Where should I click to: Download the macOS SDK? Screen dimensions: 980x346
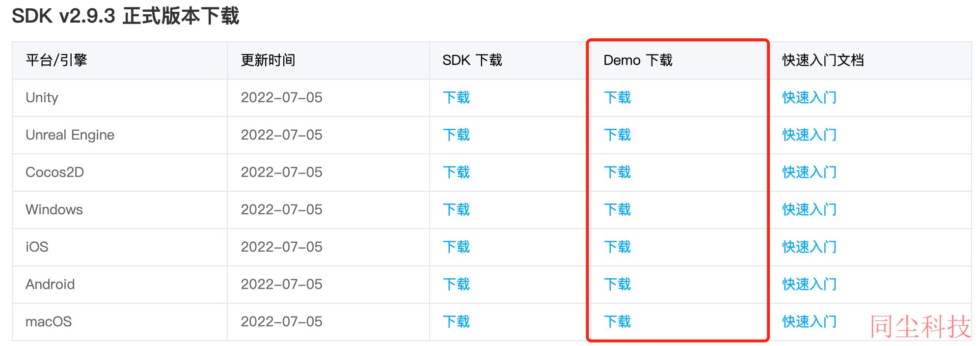(456, 321)
